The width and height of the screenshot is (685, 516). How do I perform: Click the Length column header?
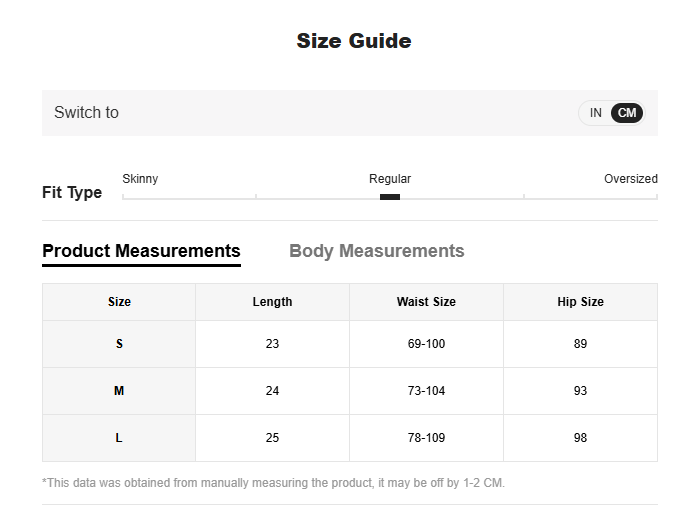[272, 302]
